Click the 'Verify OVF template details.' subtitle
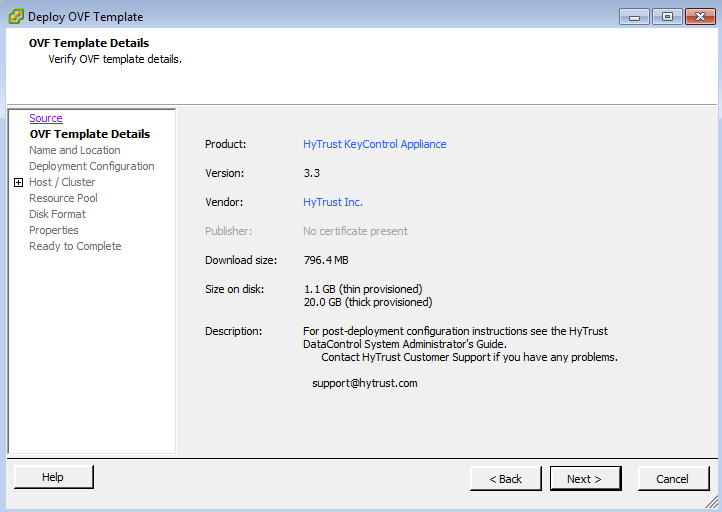 tap(115, 59)
